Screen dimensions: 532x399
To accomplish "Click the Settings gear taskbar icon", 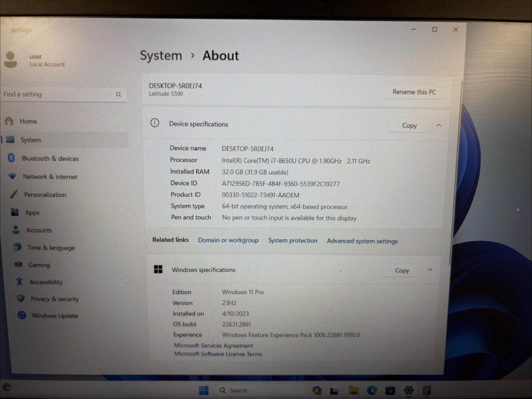I will click(x=409, y=390).
